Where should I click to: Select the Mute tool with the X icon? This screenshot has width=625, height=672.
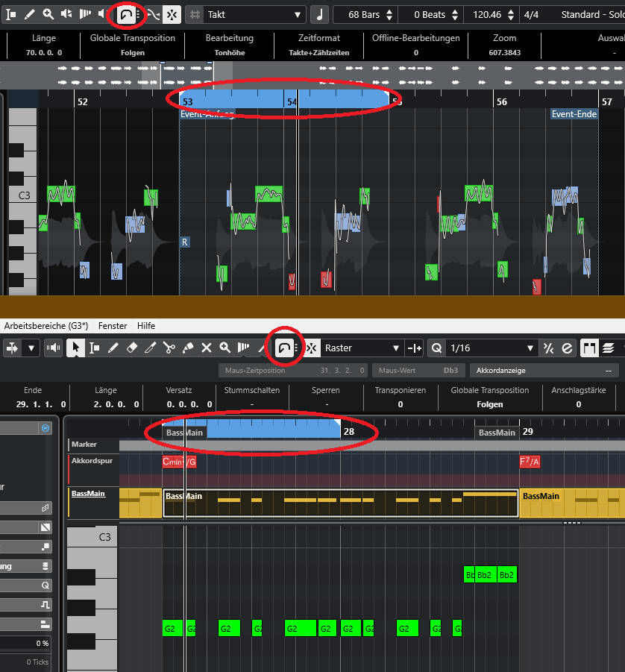click(206, 348)
